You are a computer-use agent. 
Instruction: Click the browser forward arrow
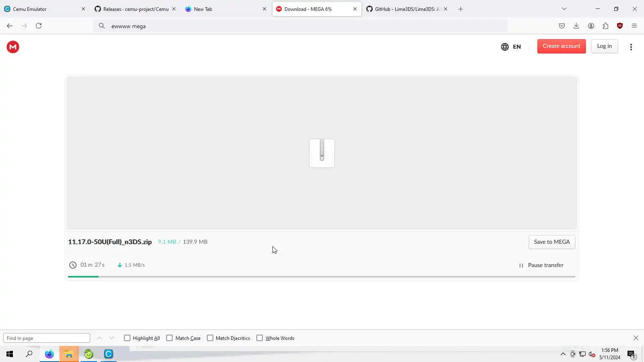[x=24, y=26]
